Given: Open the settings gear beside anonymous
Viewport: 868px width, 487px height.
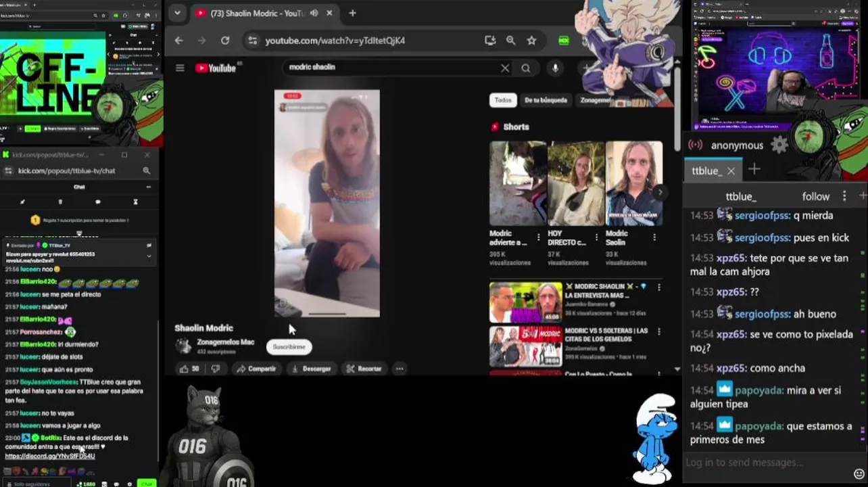Looking at the screenshot, I should pos(779,145).
